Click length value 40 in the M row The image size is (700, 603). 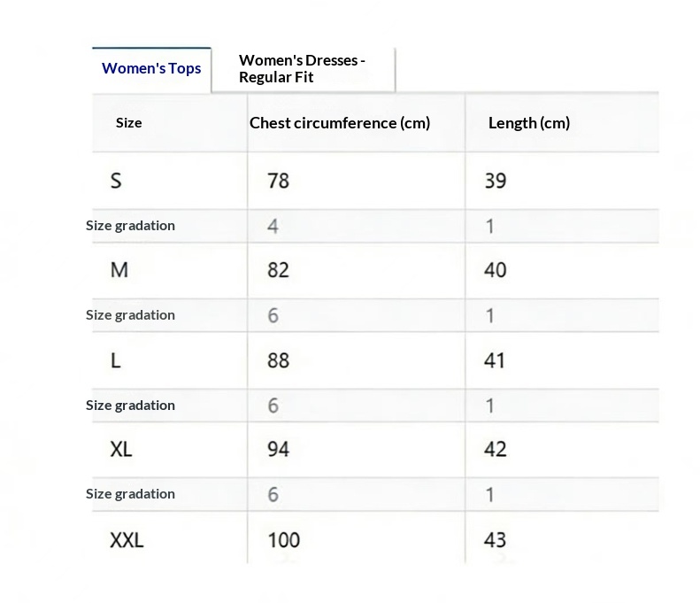coord(496,270)
